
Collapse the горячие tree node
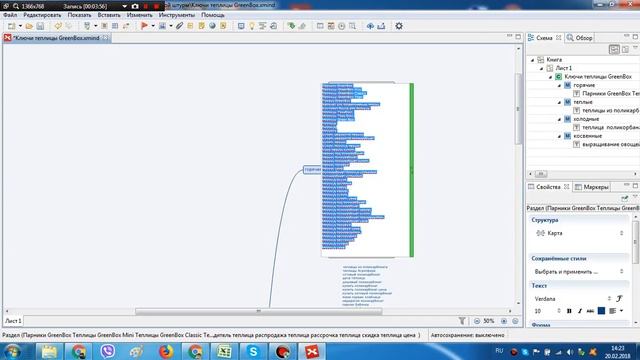[559, 85]
